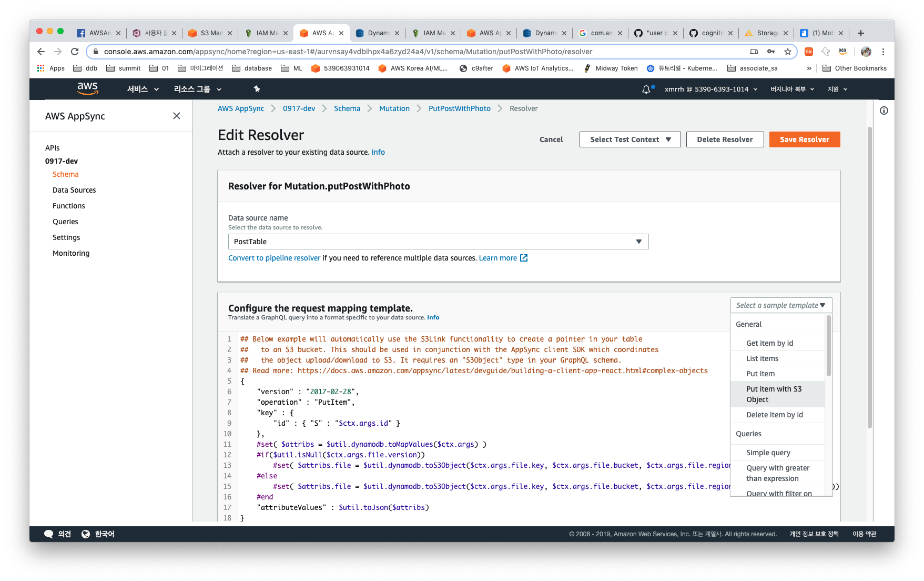
Task: Go back with the browser back arrow
Action: click(x=41, y=52)
